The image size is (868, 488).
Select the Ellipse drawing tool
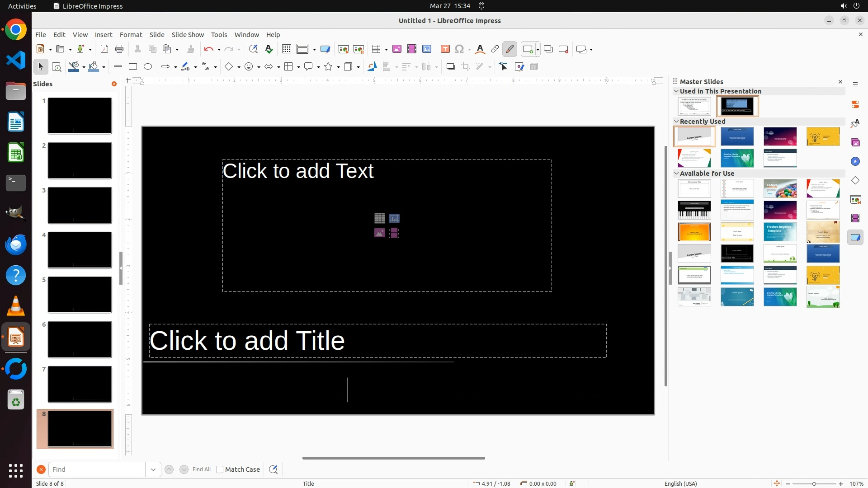click(148, 67)
